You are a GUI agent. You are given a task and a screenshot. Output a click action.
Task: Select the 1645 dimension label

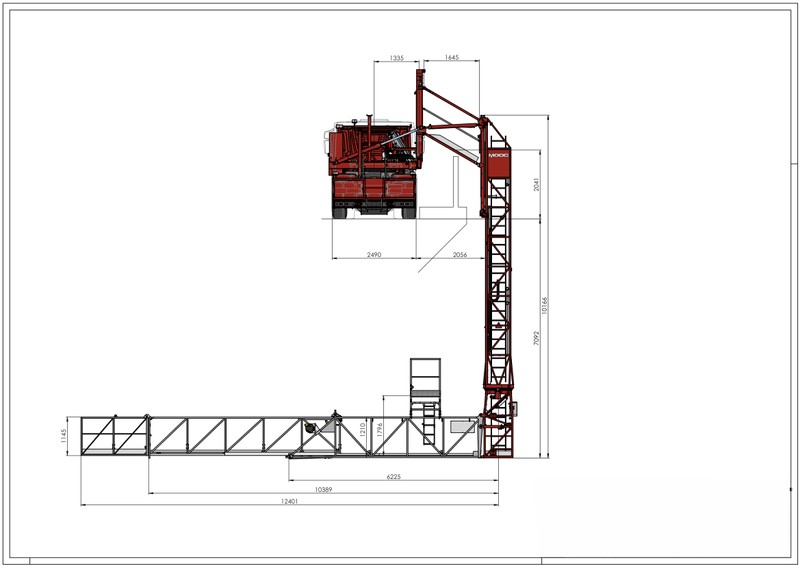coord(451,59)
